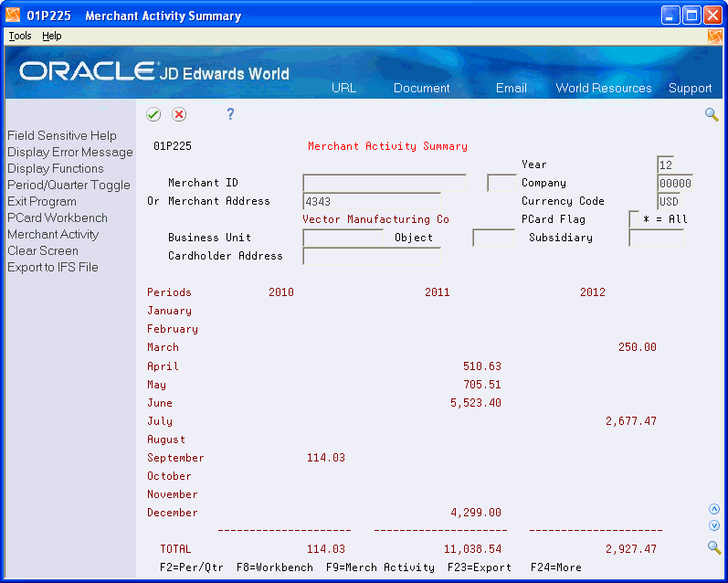Open help with the blue question mark icon

[x=230, y=114]
